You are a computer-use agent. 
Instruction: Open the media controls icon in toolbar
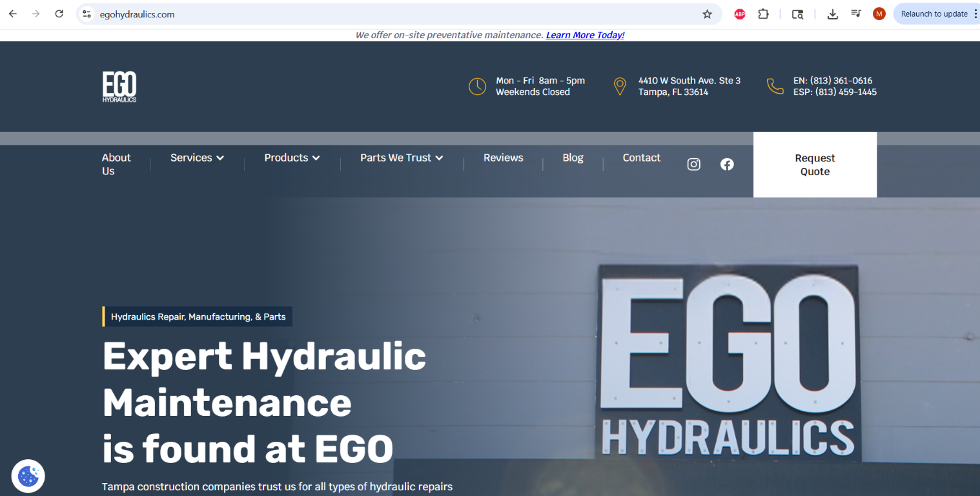click(856, 14)
